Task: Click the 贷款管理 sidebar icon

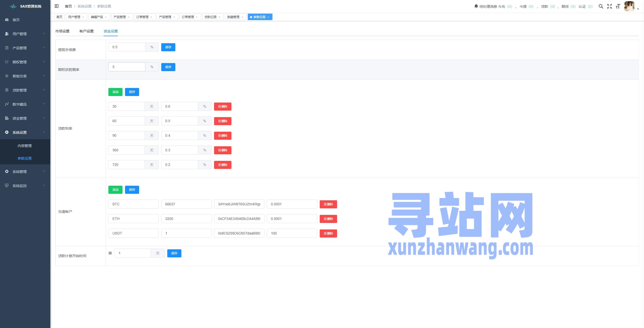Action: (7, 90)
